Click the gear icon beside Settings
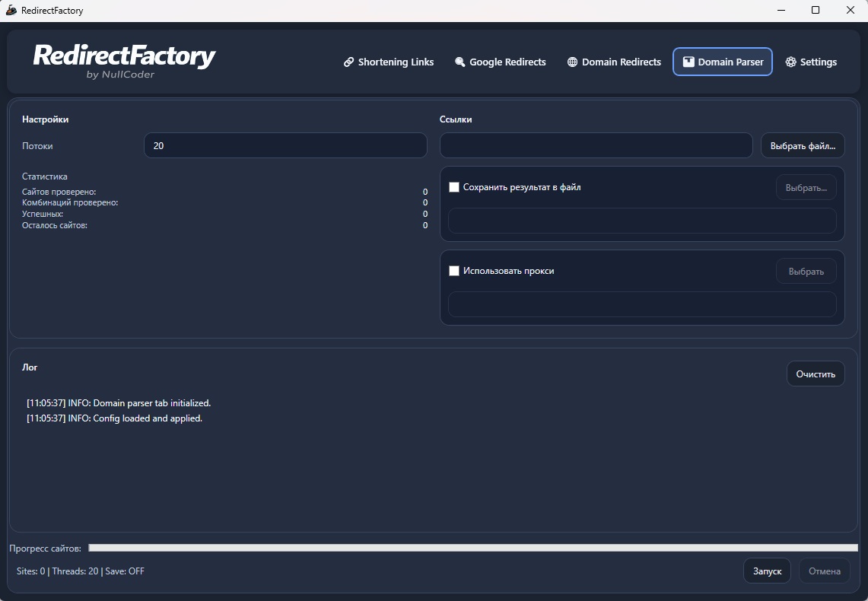This screenshot has width=868, height=601. click(x=790, y=62)
